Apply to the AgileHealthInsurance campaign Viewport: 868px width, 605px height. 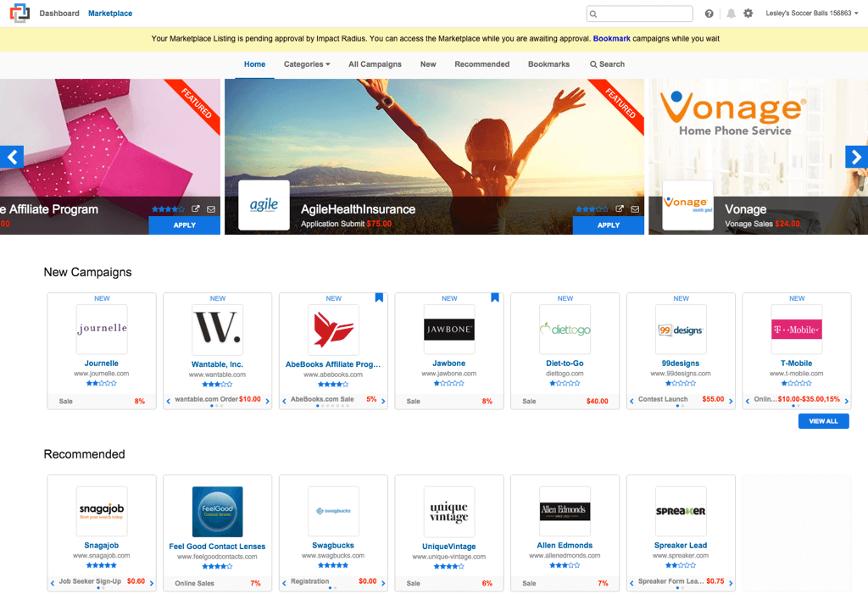pyautogui.click(x=608, y=225)
